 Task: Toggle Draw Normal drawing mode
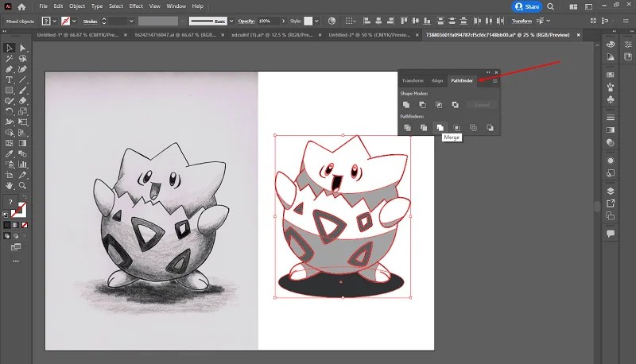point(7,236)
